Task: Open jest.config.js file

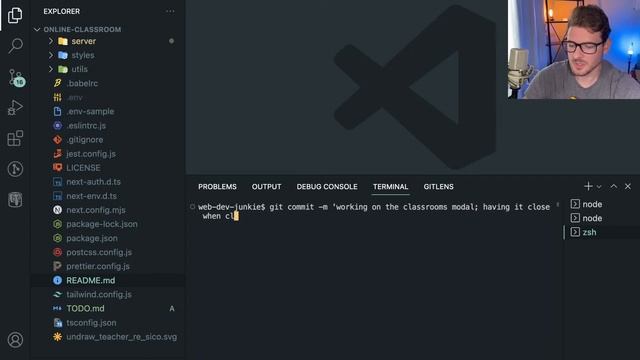Action: (x=91, y=154)
